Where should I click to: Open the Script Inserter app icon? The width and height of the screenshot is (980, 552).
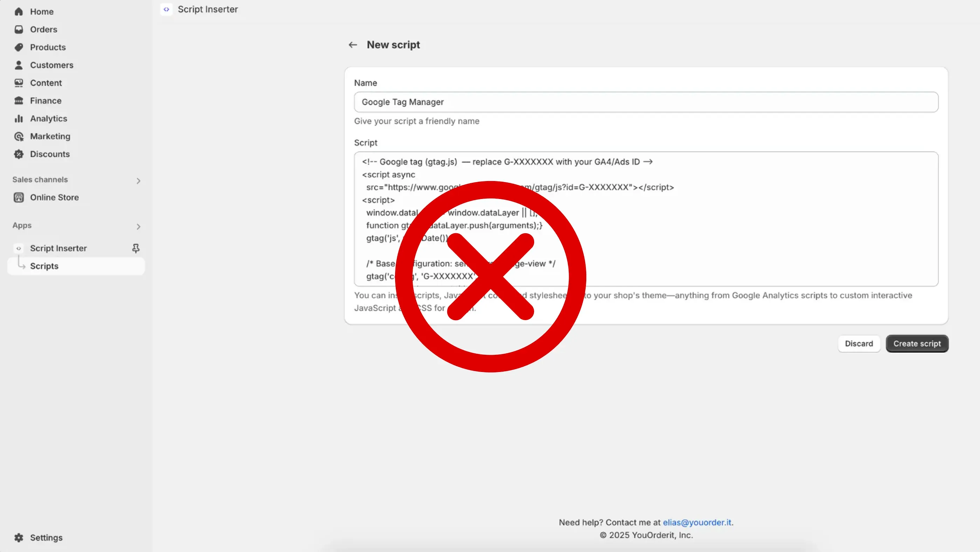(19, 248)
